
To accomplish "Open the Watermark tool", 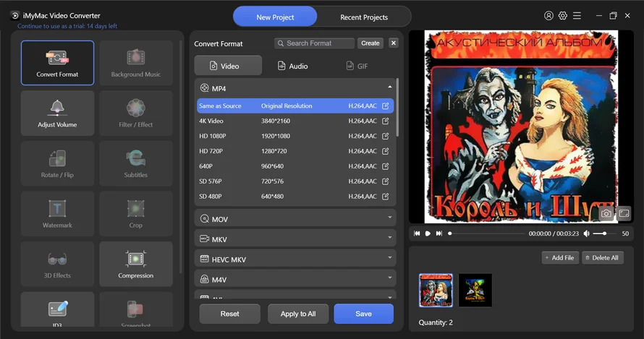I will (57, 214).
